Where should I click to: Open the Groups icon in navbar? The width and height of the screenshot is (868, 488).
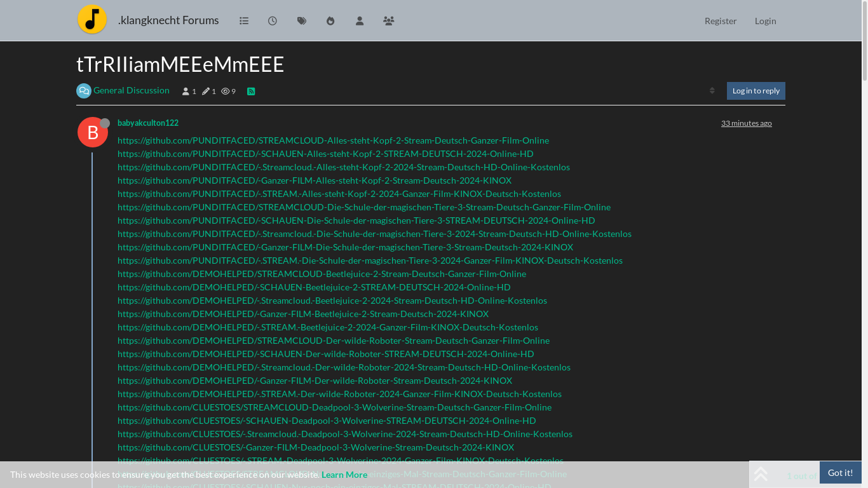point(389,21)
